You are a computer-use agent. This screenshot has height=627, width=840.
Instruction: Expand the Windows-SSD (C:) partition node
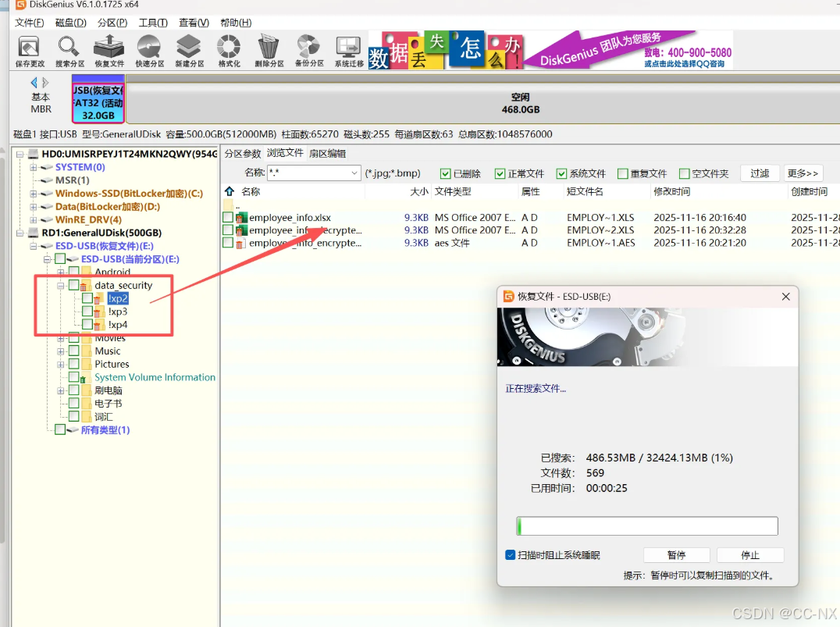pyautogui.click(x=34, y=194)
